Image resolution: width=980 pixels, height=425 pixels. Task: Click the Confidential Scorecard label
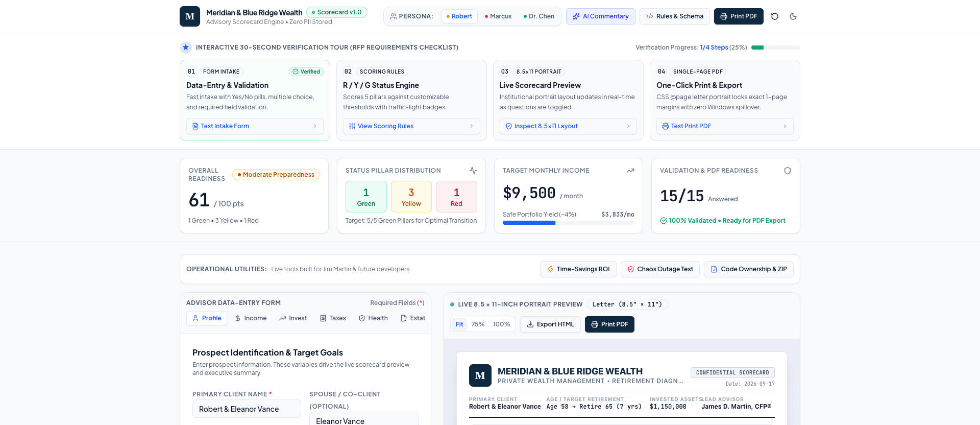(732, 373)
